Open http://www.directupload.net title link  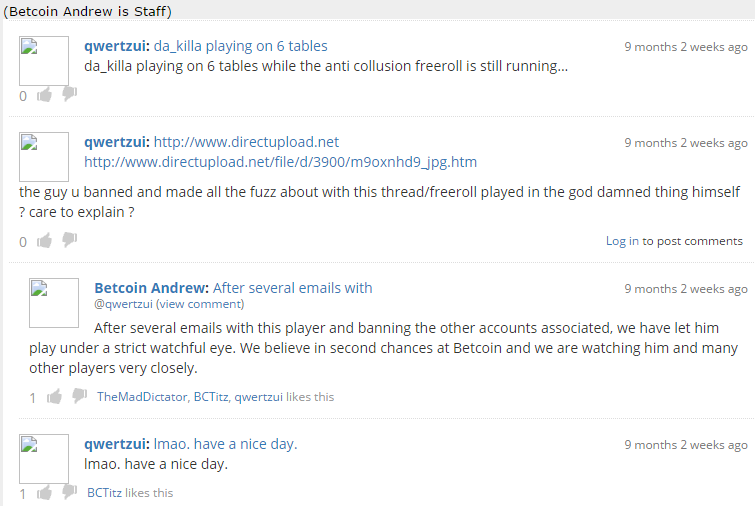[x=246, y=142]
